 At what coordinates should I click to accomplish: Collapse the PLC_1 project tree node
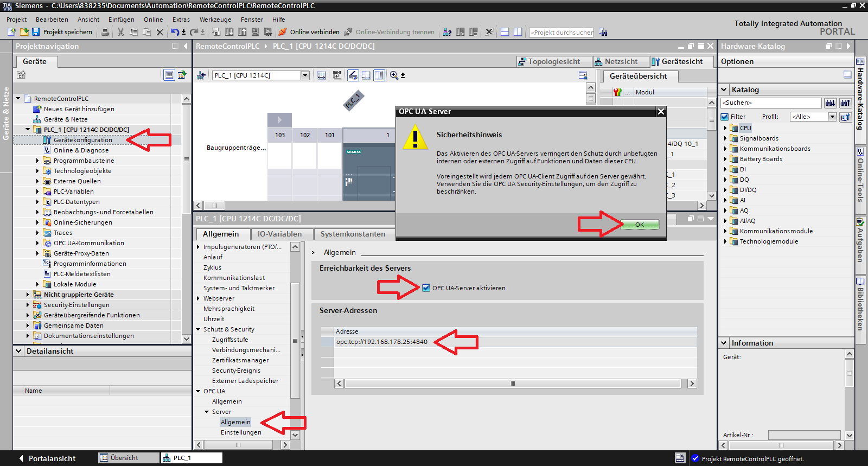pos(28,130)
